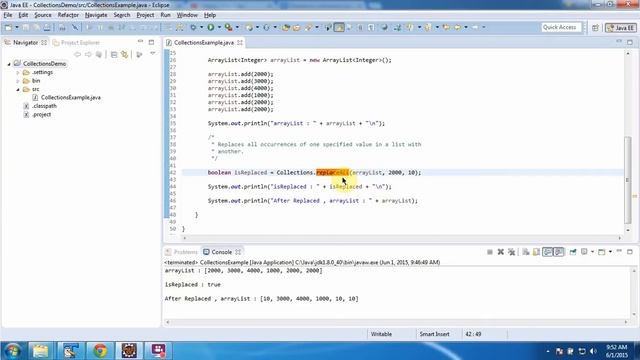Switch to the Problems tab
This screenshot has height=360, width=640.
click(x=181, y=252)
